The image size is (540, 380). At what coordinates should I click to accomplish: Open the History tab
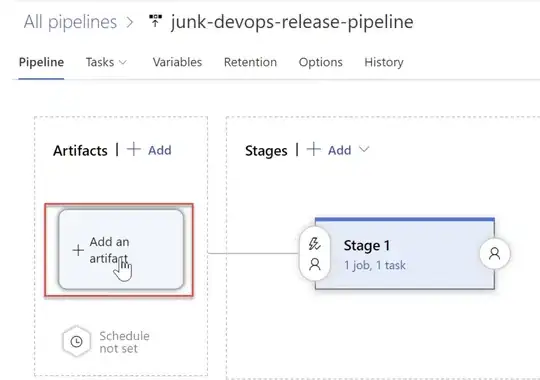click(x=384, y=62)
